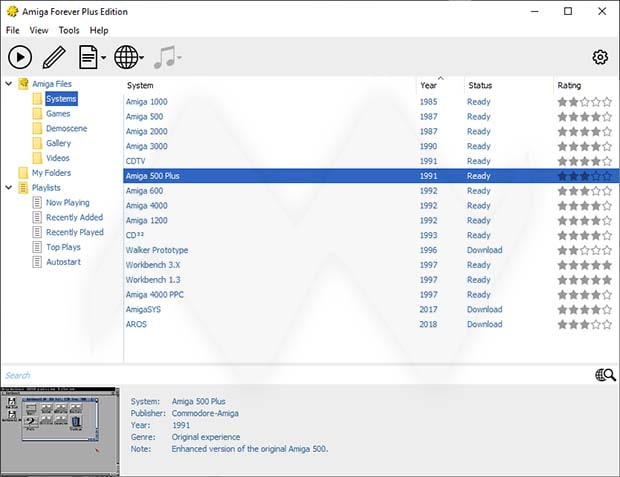This screenshot has height=477, width=620.
Task: Click the Recently Played playlist icon
Action: (37, 232)
